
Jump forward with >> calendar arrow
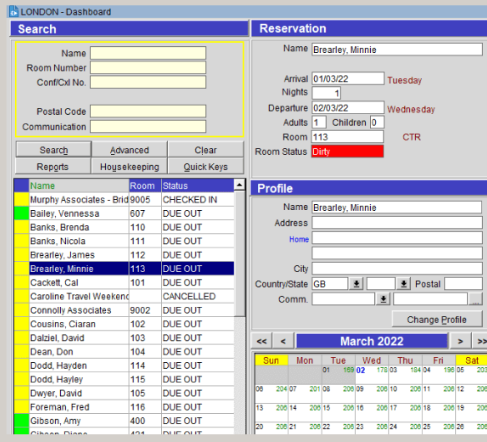[x=480, y=341]
